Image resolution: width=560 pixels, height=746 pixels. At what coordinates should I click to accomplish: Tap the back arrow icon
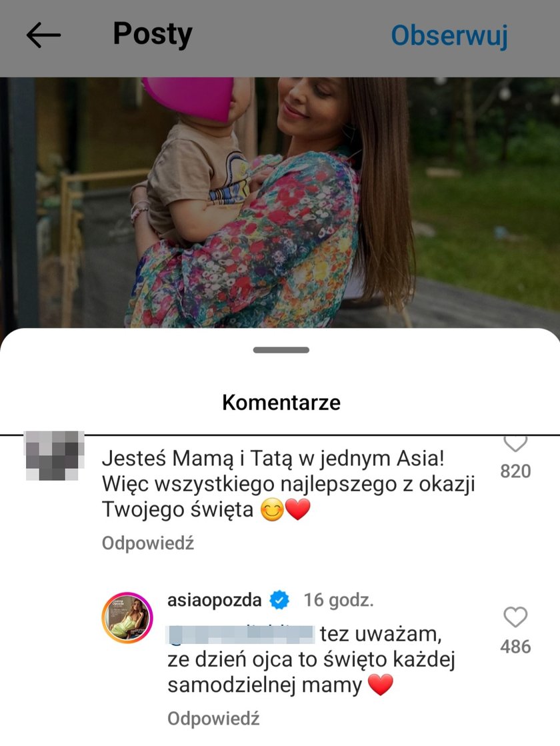43,35
